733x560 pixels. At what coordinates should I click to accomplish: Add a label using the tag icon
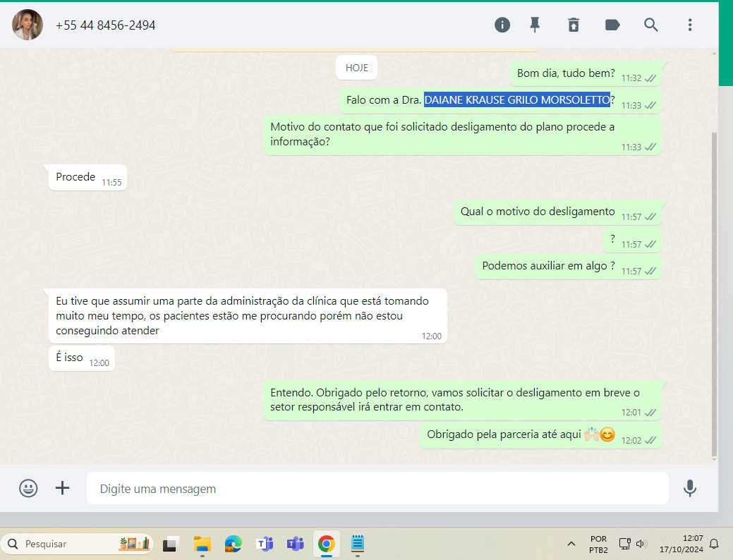(612, 25)
